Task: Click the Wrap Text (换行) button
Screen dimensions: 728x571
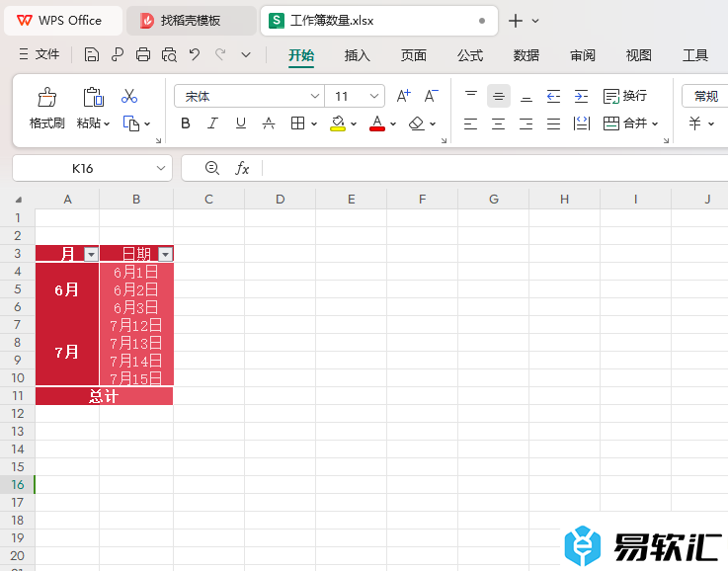Action: point(625,96)
